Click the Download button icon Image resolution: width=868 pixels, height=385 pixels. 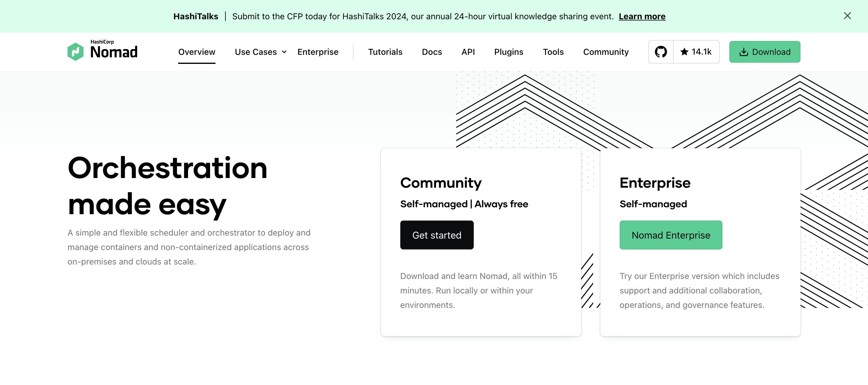click(744, 52)
